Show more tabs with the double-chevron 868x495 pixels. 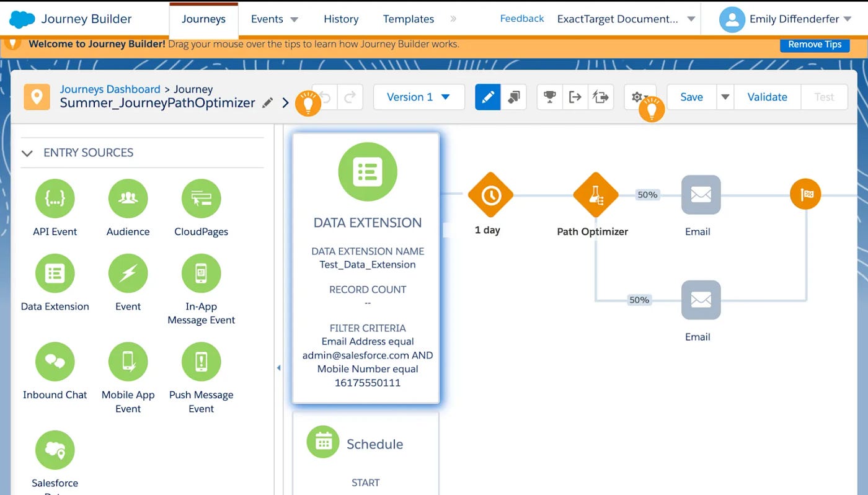click(x=453, y=19)
